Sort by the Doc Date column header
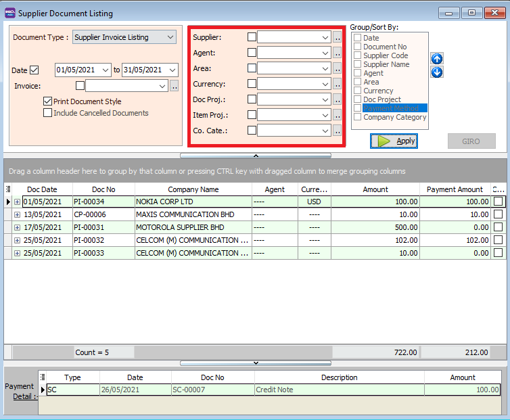 click(x=42, y=189)
